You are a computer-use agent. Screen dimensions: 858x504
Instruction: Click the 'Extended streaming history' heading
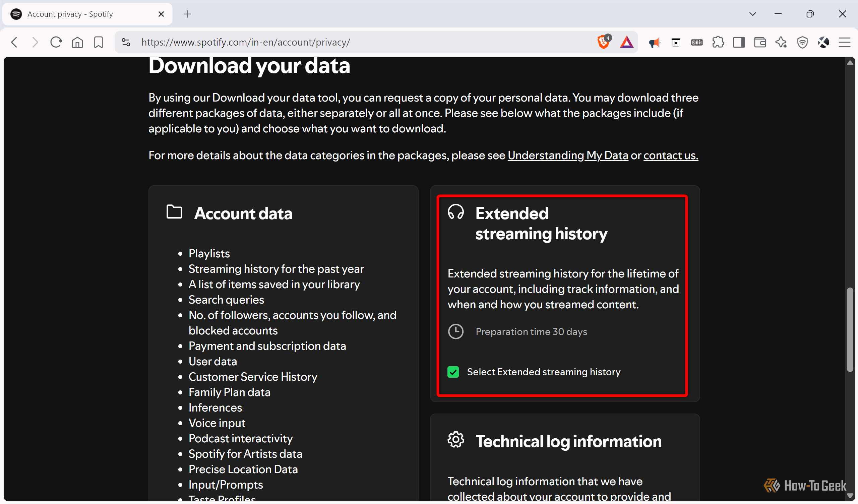(x=541, y=224)
